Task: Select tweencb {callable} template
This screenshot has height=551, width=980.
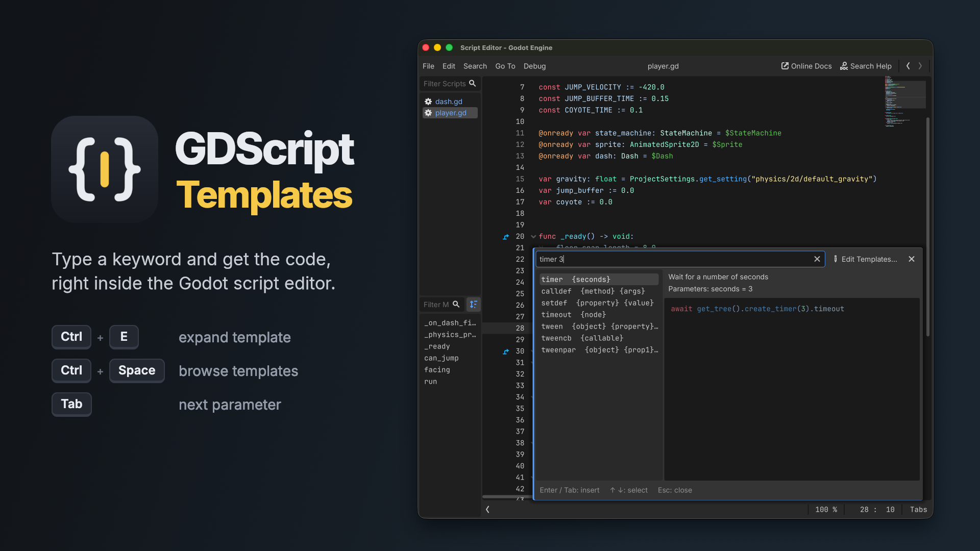Action: 599,338
